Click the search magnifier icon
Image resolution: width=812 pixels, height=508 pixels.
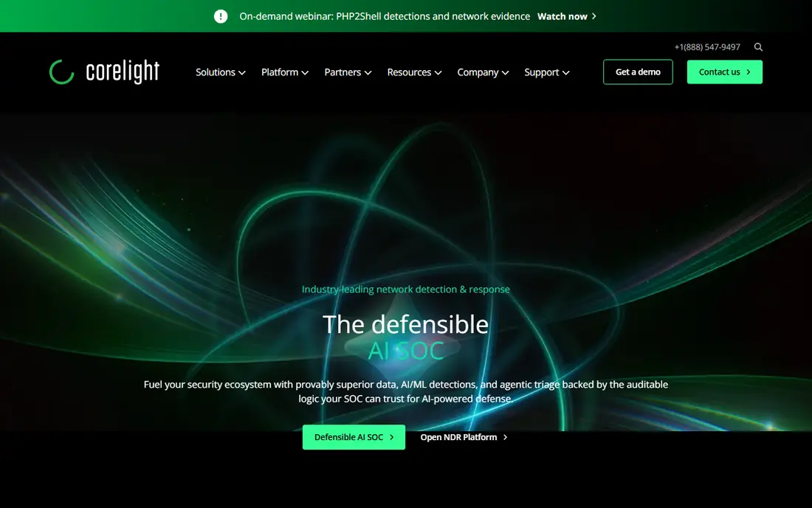tap(758, 47)
